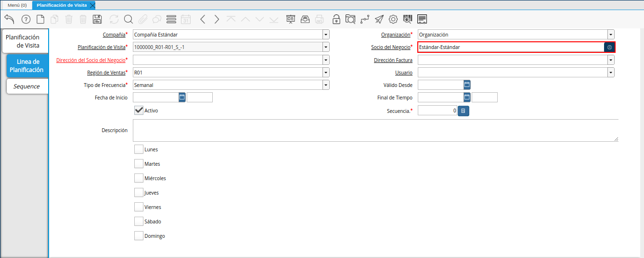Click the active workflows icon
The height and width of the screenshot is (258, 644).
[365, 19]
